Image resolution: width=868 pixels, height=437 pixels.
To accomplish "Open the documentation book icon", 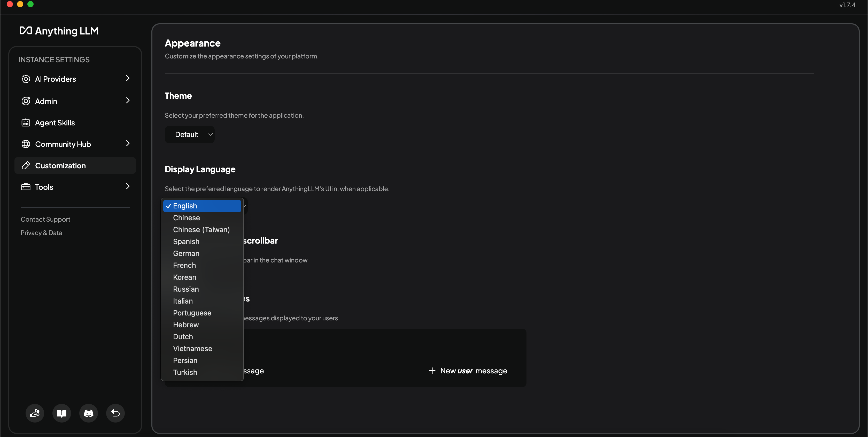I will [x=62, y=413].
